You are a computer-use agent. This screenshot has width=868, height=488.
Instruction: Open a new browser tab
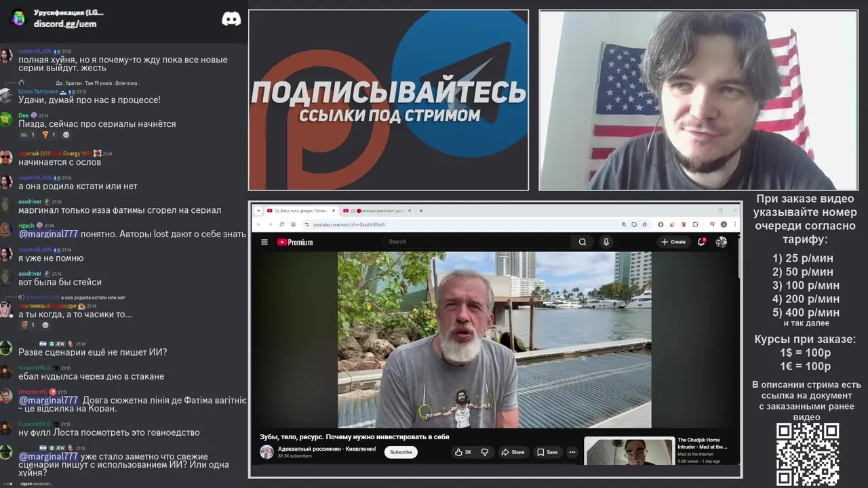click(x=421, y=210)
